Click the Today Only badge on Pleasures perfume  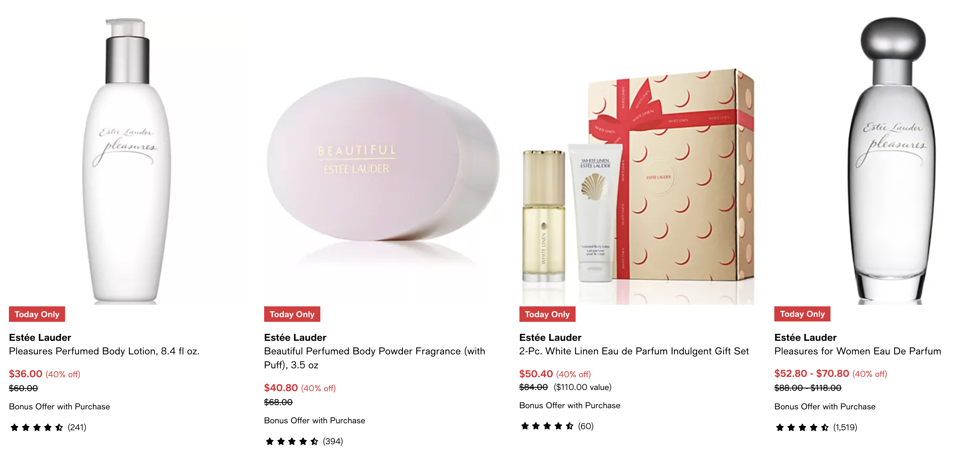point(802,314)
